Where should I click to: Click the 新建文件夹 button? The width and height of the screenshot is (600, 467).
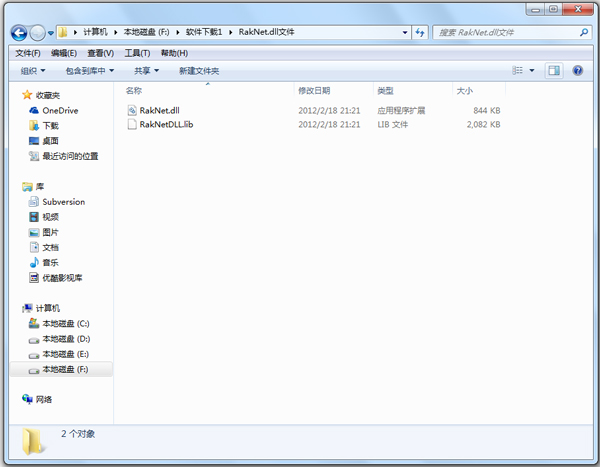click(199, 71)
